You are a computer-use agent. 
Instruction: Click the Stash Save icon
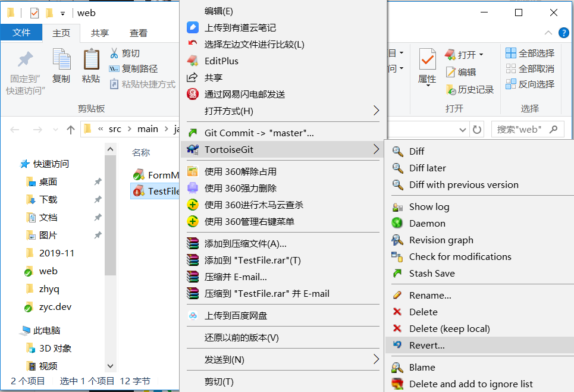coord(397,274)
